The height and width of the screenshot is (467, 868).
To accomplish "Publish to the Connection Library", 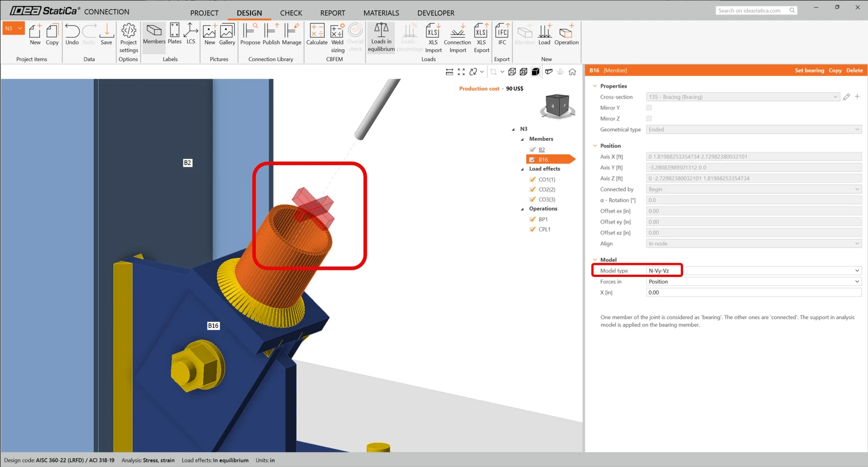I will click(271, 35).
